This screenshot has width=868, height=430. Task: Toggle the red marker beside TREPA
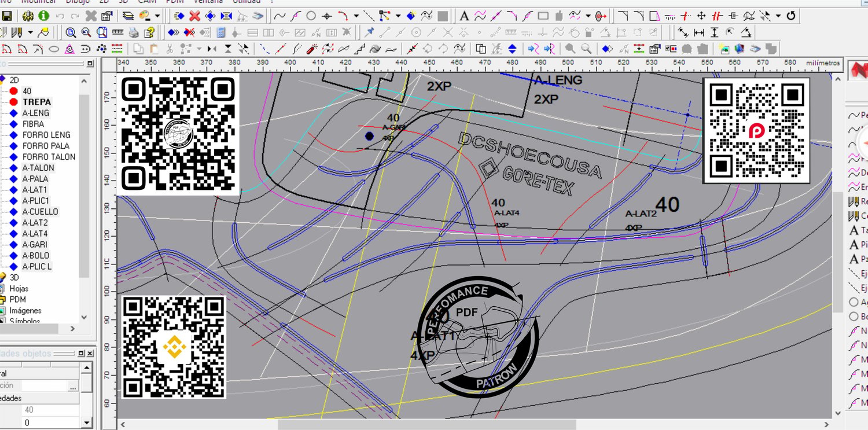[x=14, y=102]
